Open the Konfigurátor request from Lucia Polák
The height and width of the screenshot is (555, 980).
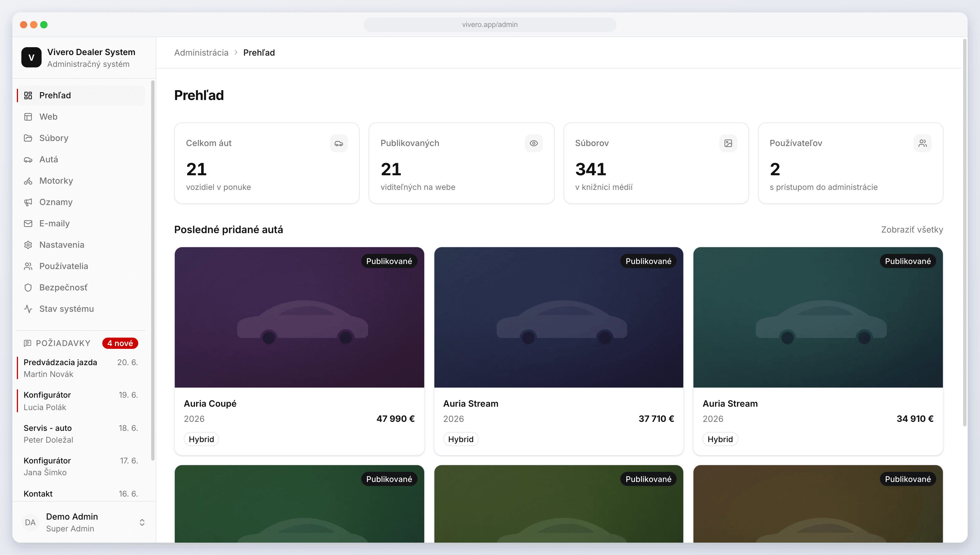point(81,401)
